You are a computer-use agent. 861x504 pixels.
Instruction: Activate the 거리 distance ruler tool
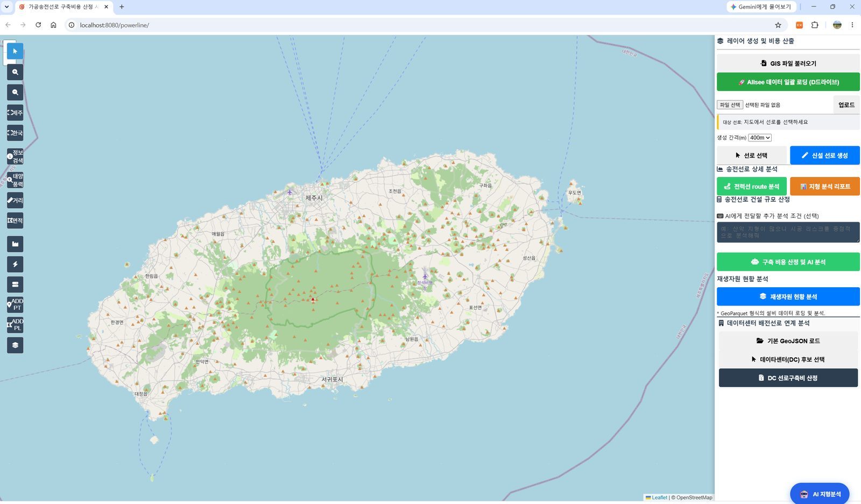click(15, 200)
